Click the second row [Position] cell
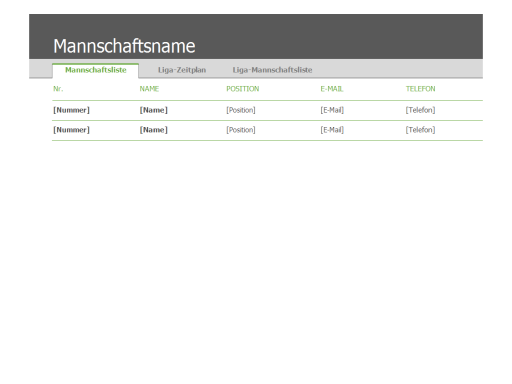This screenshot has width=512, height=384. [x=241, y=130]
